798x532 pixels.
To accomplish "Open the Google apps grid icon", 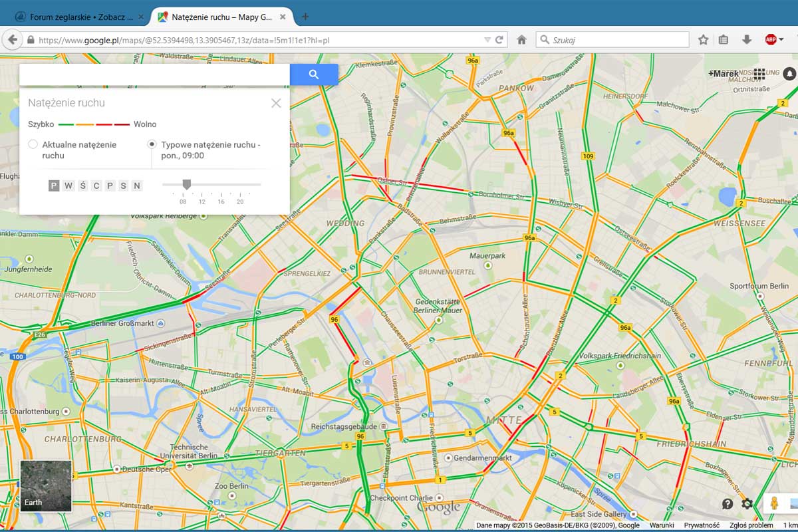I will (759, 73).
